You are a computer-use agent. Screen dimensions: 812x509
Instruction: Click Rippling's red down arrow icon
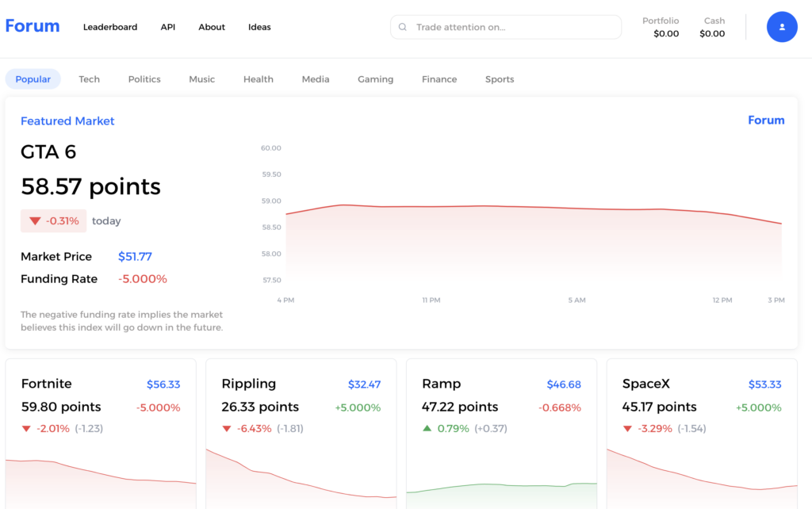point(226,429)
